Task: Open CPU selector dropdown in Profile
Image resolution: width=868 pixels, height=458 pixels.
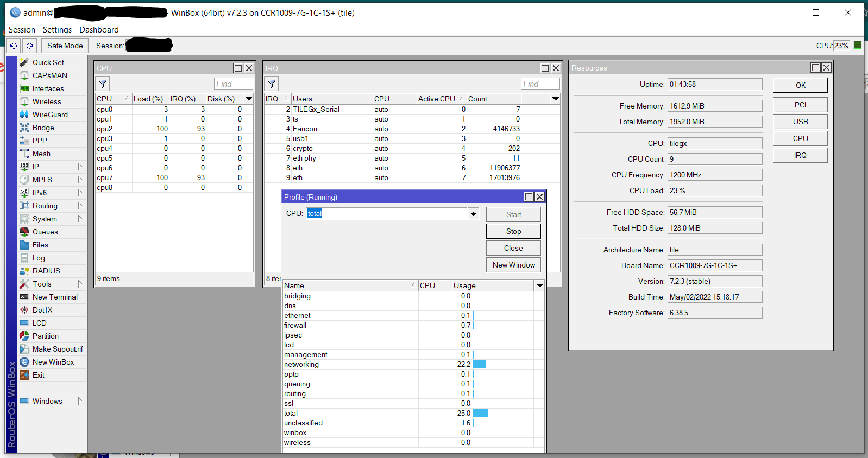Action: (474, 213)
